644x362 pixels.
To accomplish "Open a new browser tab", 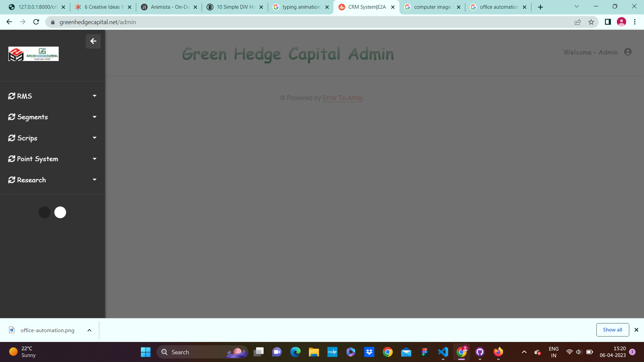I will tap(540, 7).
